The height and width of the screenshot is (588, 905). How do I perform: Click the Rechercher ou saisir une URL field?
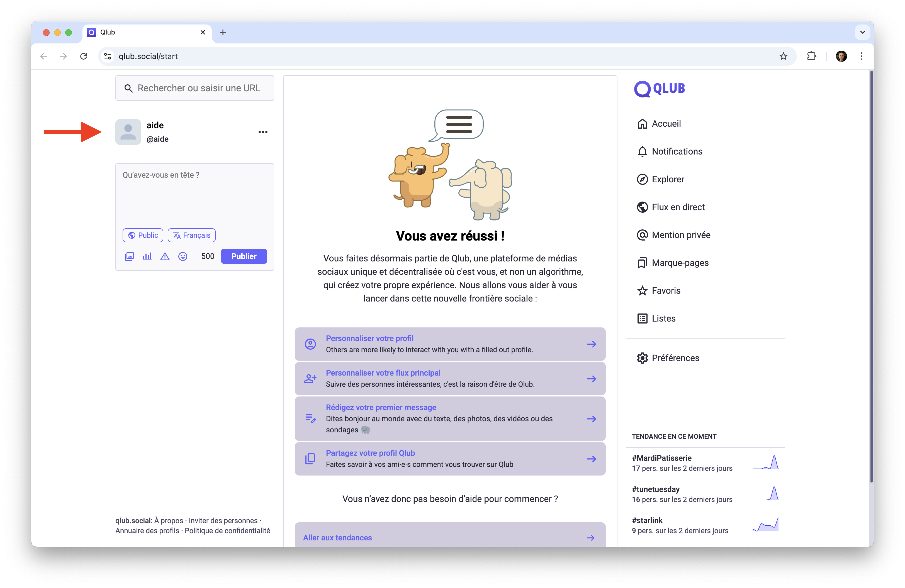194,88
